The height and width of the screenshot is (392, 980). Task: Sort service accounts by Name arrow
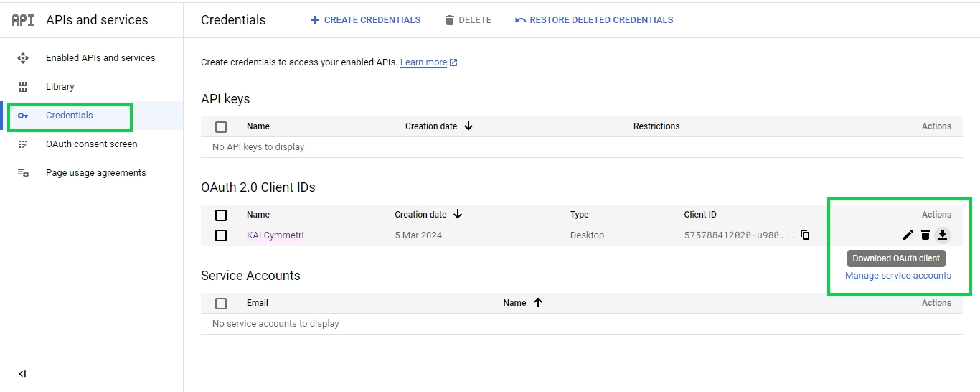point(538,302)
